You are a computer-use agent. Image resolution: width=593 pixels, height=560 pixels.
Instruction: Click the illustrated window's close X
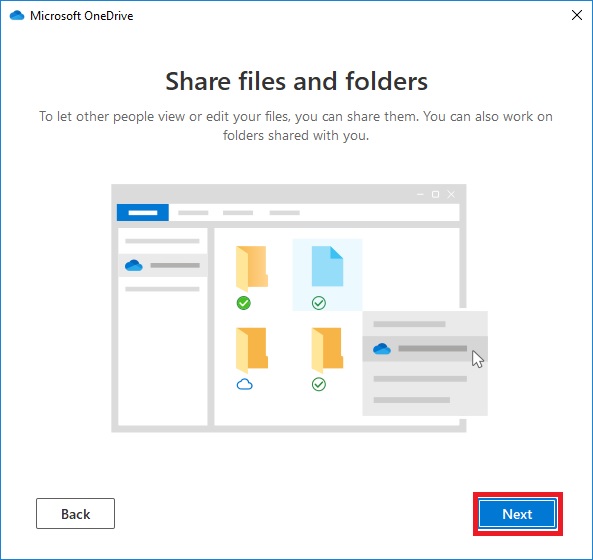click(x=451, y=194)
